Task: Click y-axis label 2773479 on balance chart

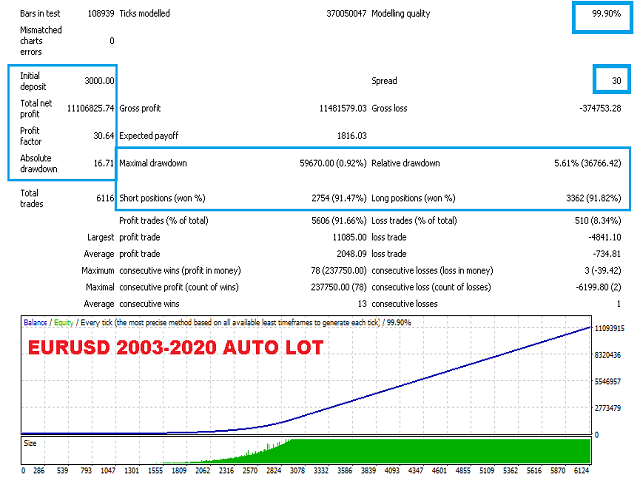Action: coord(608,408)
